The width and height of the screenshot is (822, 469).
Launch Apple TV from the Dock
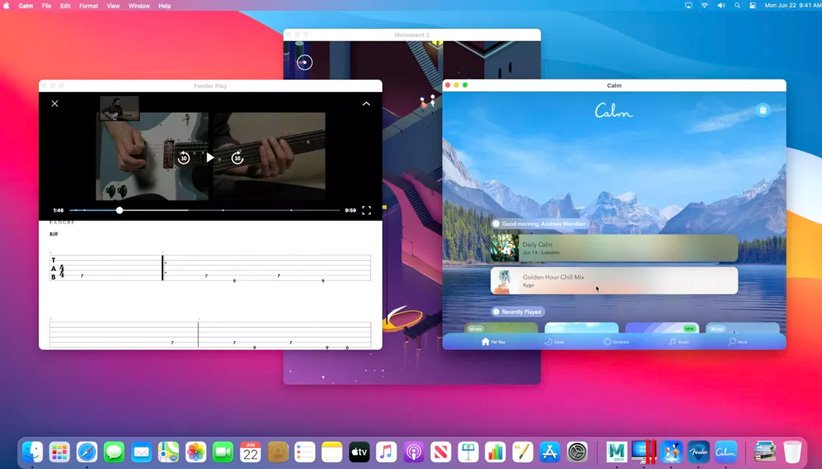coord(359,452)
